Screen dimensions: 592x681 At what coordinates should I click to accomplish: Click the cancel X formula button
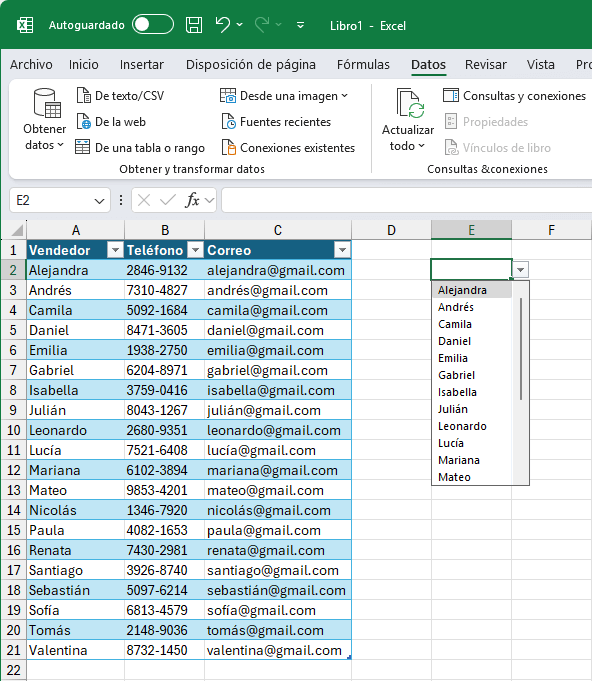pyautogui.click(x=144, y=200)
